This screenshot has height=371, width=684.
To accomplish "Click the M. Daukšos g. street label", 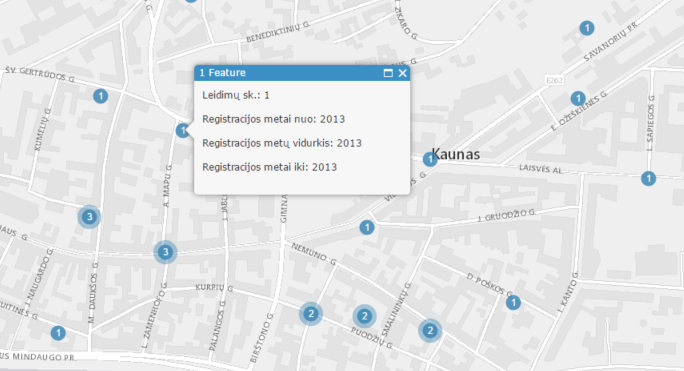I will tap(93, 293).
